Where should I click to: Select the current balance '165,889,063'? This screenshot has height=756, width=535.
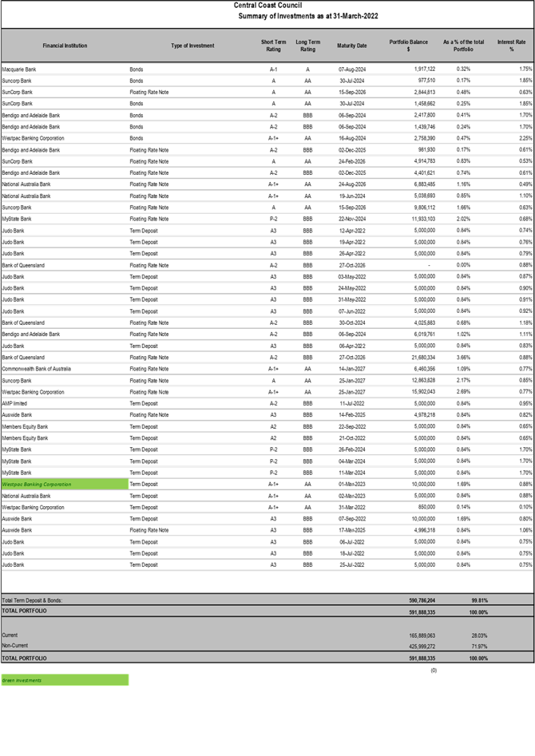(x=422, y=635)
